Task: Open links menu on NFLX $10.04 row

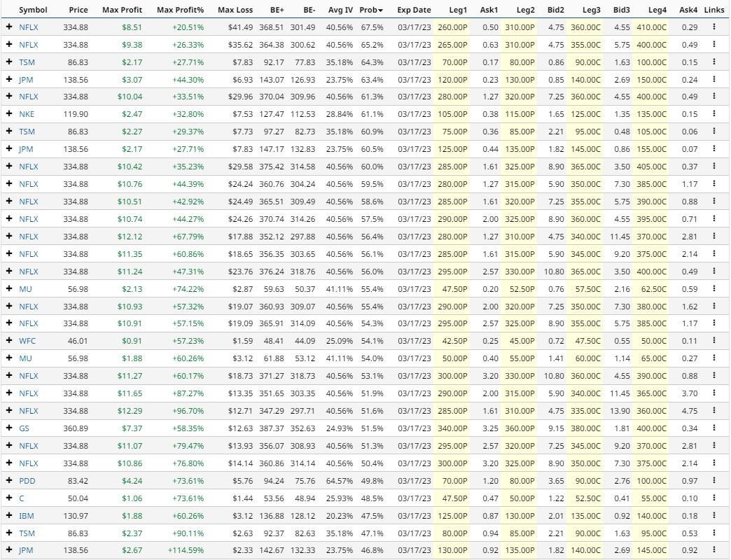Action: pyautogui.click(x=713, y=97)
